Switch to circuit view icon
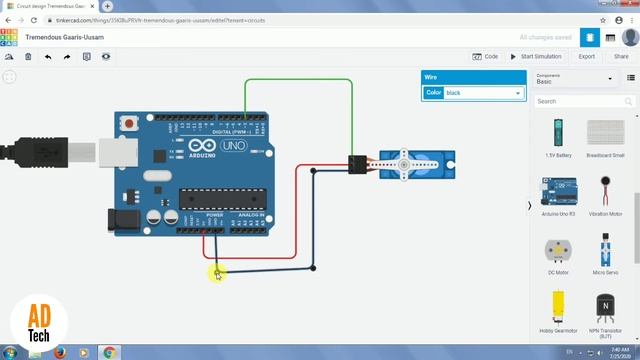 click(x=590, y=38)
